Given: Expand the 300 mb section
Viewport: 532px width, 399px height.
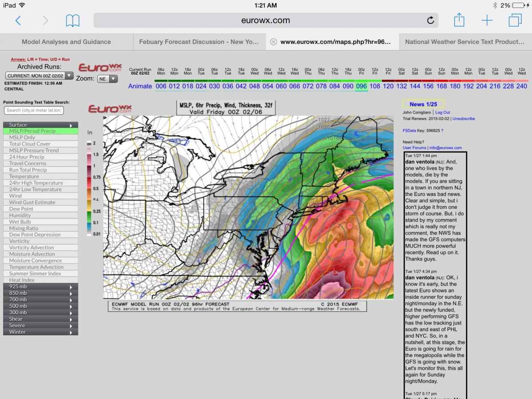Looking at the screenshot, I should click(x=40, y=313).
